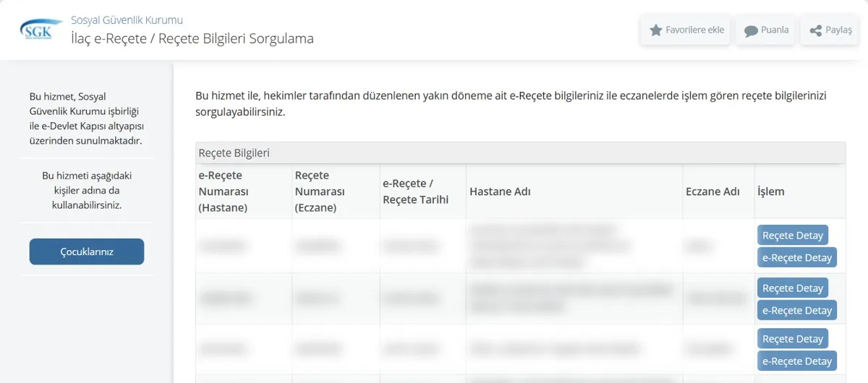Screen dimensions: 868x383
Task: Click the service description paragraph beginning 'Bu hizmet ile'
Action: 511,104
